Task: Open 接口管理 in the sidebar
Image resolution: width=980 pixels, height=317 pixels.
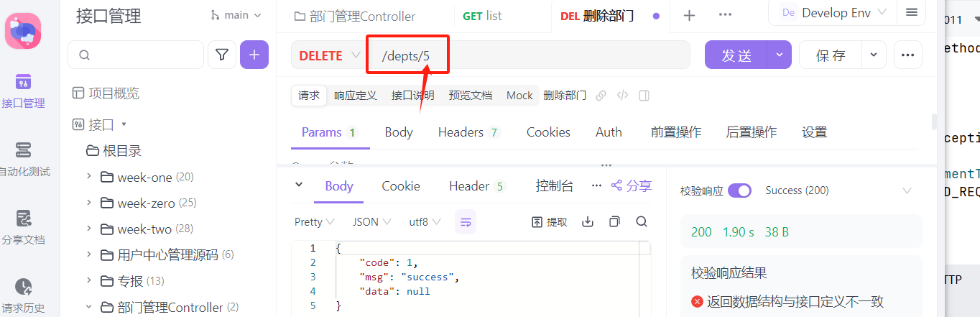Action: [x=23, y=91]
